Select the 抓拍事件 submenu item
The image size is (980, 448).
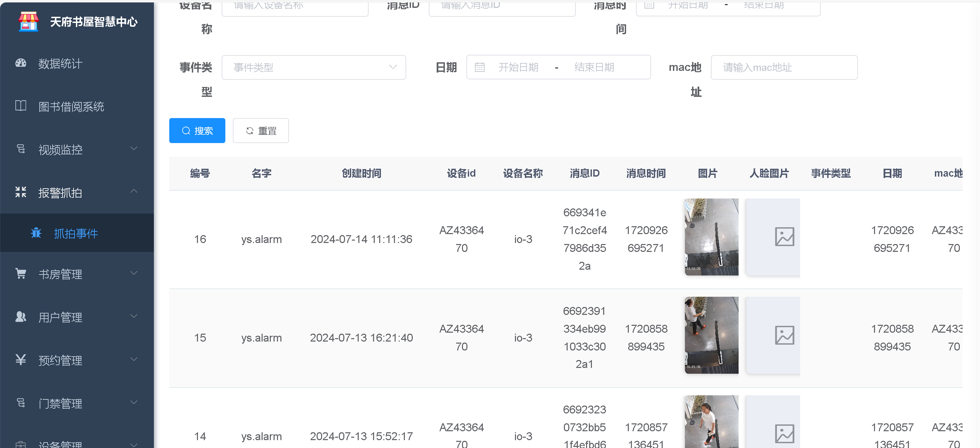[x=77, y=233]
